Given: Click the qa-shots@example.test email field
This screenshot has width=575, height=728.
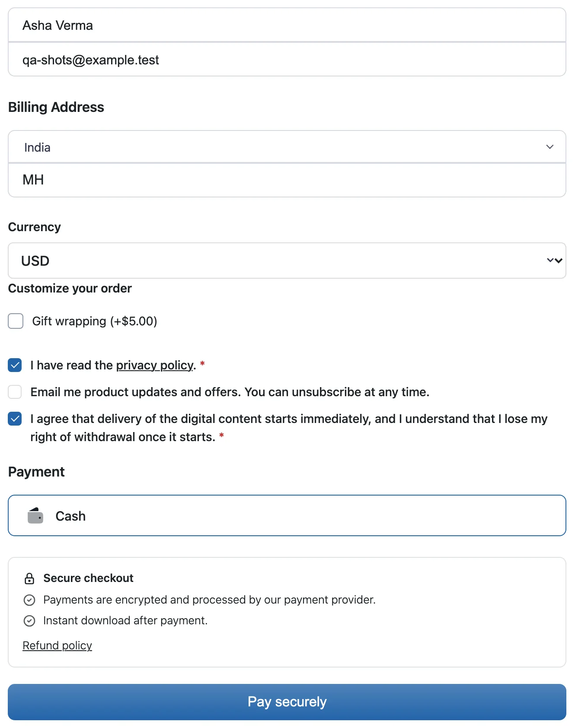Looking at the screenshot, I should point(287,60).
